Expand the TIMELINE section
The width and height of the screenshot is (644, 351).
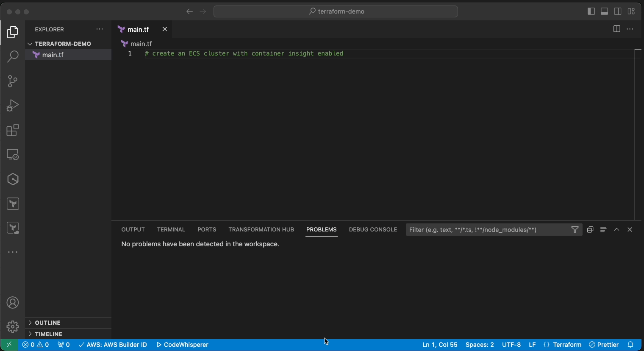48,334
